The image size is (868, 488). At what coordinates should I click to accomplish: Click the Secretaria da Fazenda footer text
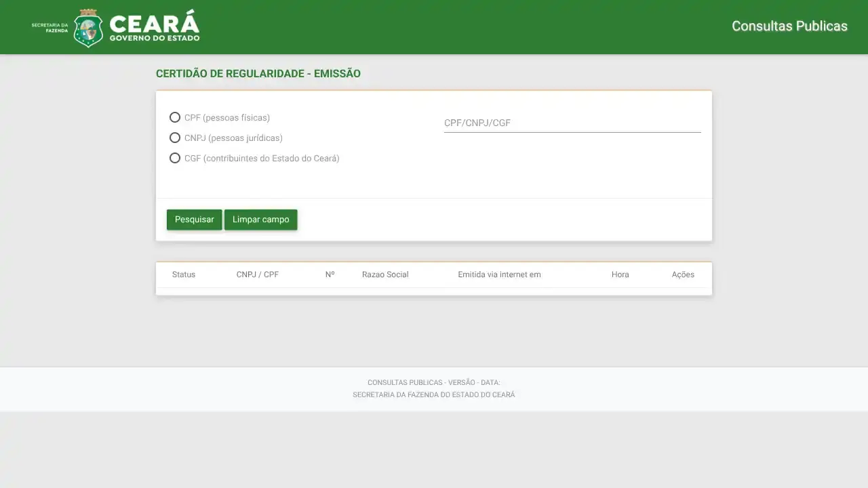[434, 394]
